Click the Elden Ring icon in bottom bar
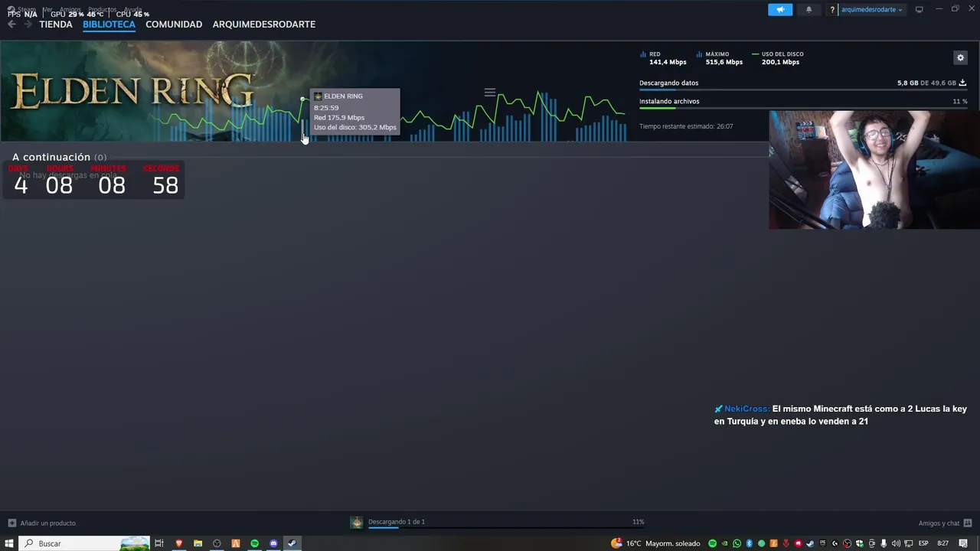This screenshot has width=980, height=551. (357, 523)
